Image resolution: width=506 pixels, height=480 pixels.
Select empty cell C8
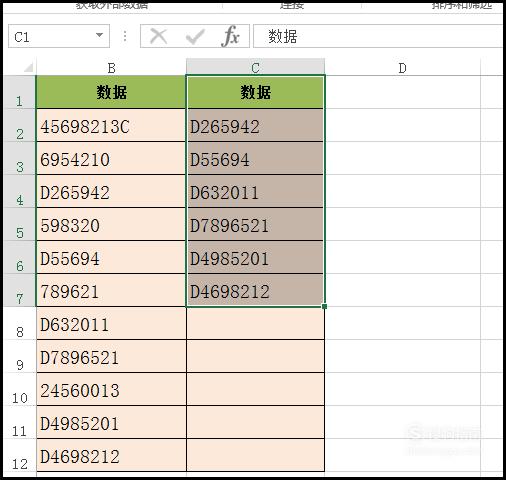(255, 323)
